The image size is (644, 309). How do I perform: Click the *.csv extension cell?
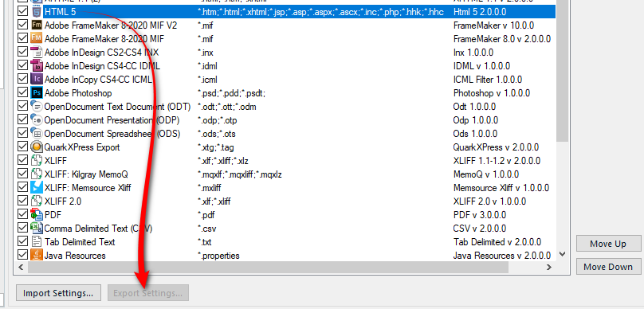click(208, 229)
